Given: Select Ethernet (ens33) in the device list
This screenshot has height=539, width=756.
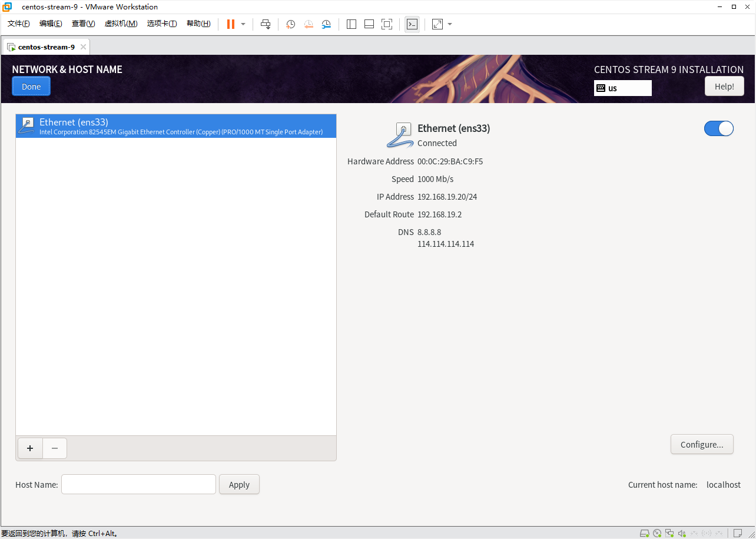Looking at the screenshot, I should click(176, 126).
